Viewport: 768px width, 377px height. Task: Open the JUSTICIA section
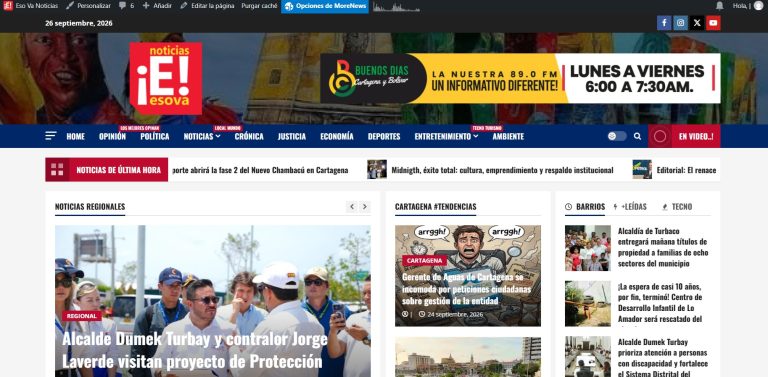(x=292, y=137)
